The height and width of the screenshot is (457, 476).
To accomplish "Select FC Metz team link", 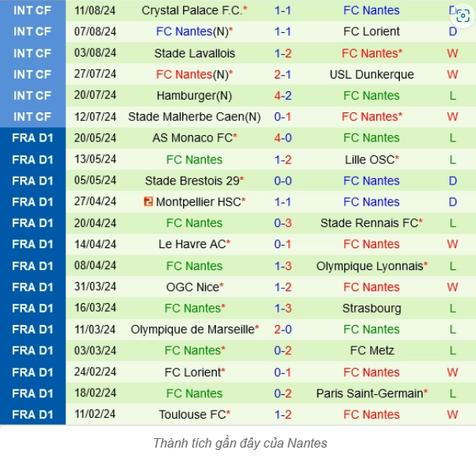I will 372,351.
